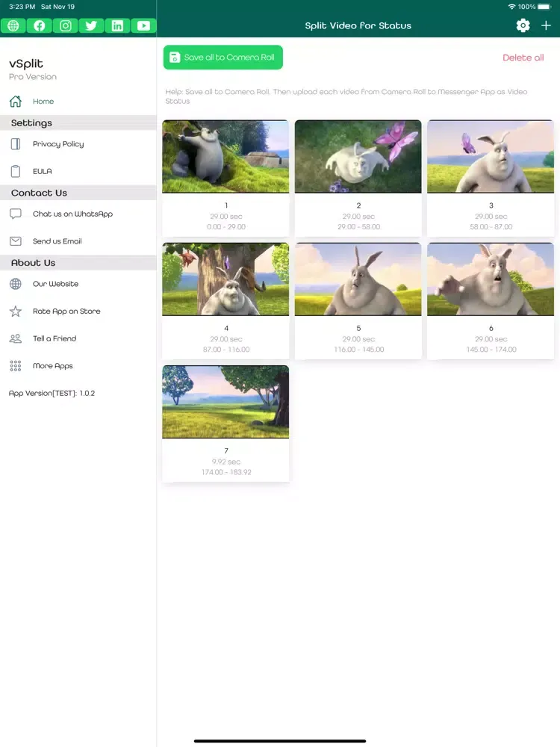Click the time range 58.00 - 87.00
560x747 pixels.
point(491,227)
